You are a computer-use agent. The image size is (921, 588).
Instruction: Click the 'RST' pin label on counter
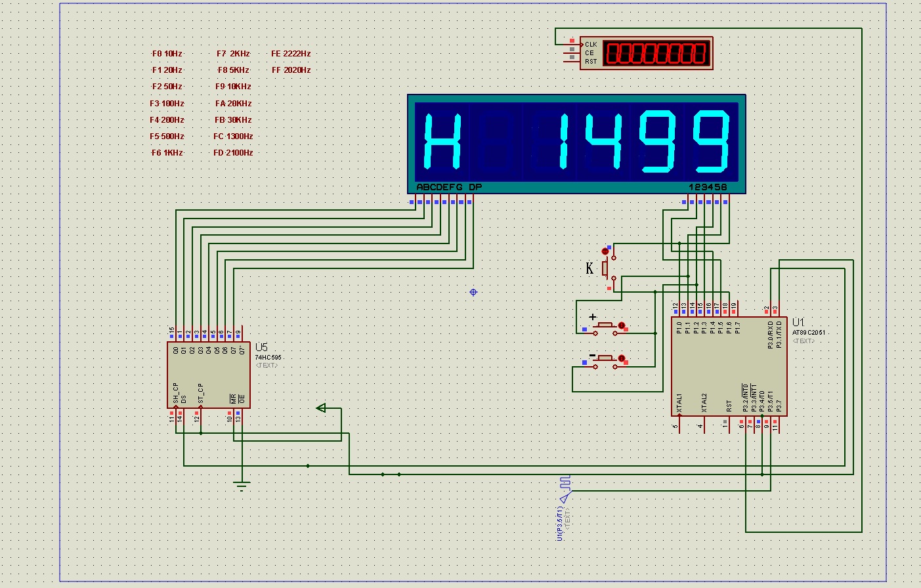coord(591,62)
